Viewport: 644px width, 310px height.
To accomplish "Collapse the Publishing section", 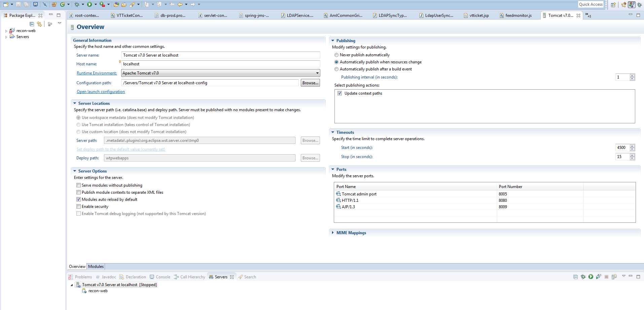I will coord(333,41).
